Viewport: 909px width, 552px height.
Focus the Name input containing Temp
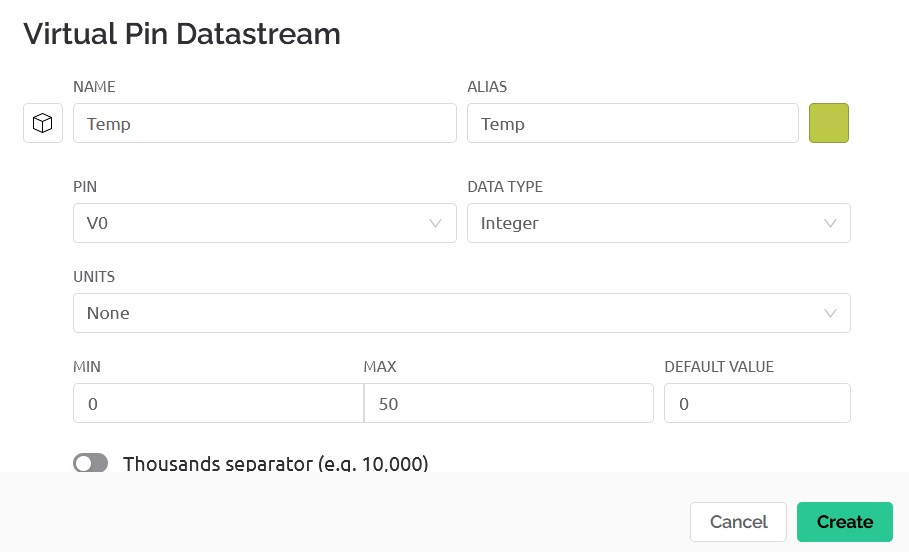click(264, 123)
